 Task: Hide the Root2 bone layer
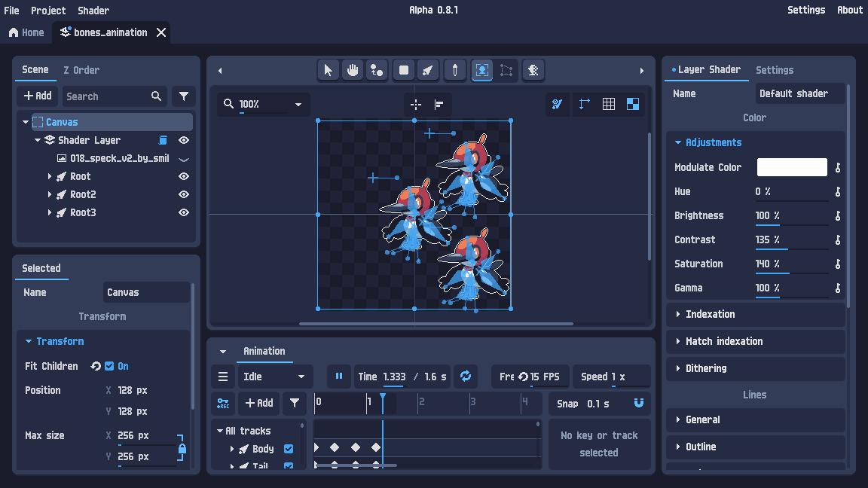coord(183,194)
